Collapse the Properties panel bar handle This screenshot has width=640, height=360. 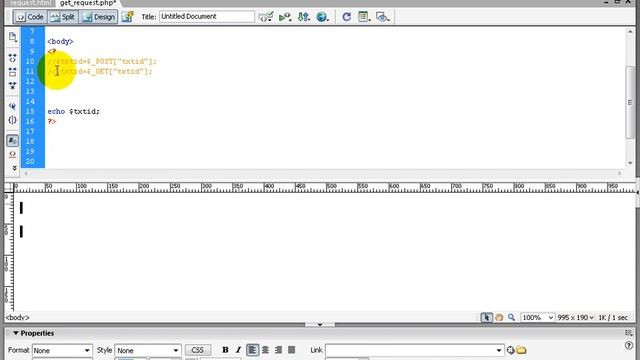pos(320,325)
